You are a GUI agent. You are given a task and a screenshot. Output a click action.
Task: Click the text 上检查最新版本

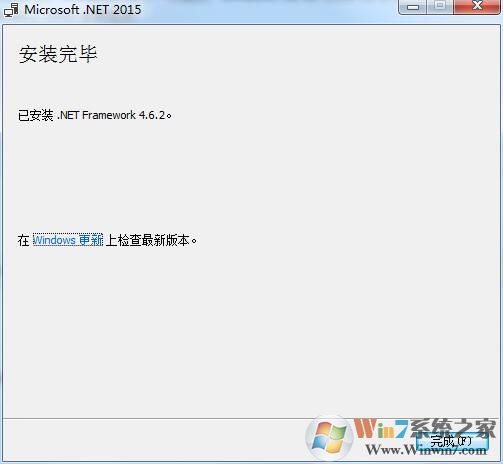[151, 240]
